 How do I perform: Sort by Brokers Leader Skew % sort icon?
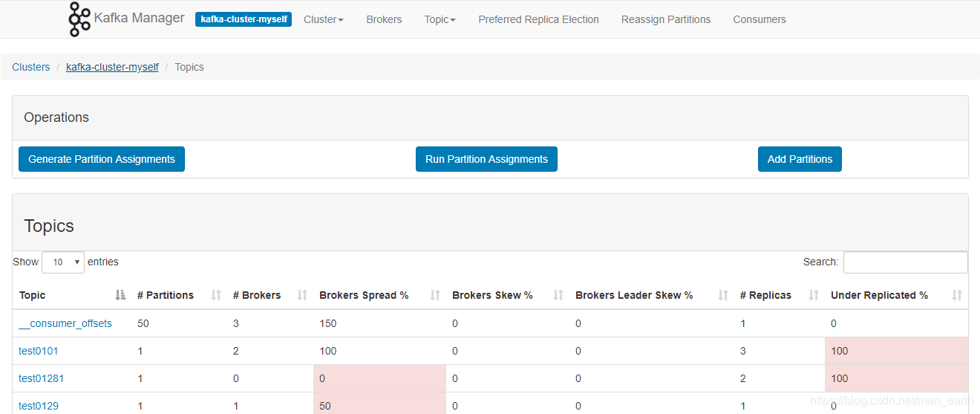click(x=723, y=295)
